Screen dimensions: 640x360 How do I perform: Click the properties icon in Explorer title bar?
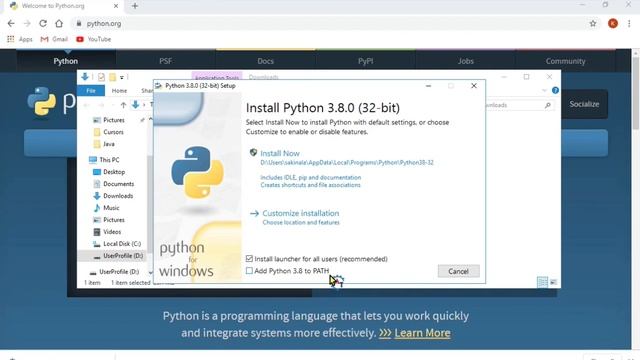pyautogui.click(x=101, y=77)
